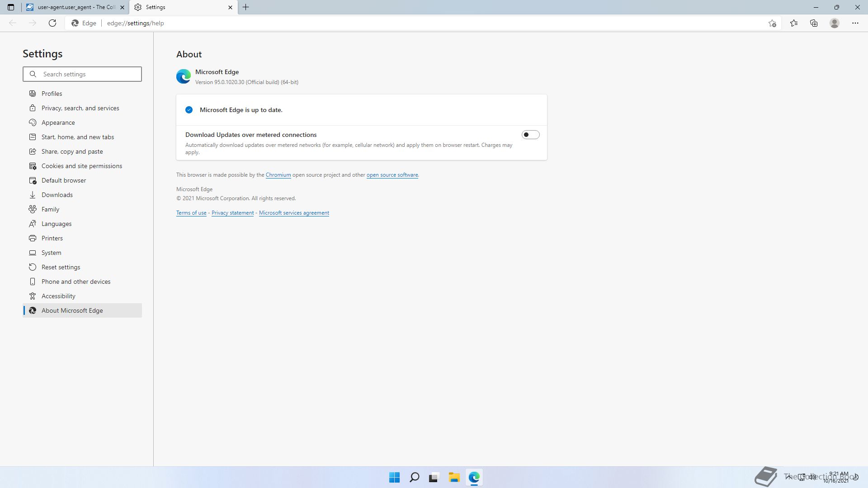
Task: Toggle Download Updates over metered connections
Action: [x=530, y=135]
